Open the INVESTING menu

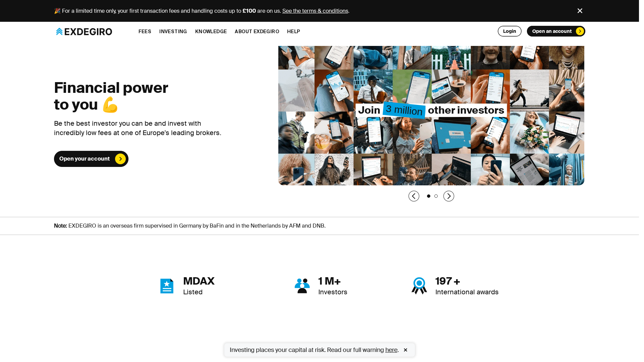[x=173, y=32]
